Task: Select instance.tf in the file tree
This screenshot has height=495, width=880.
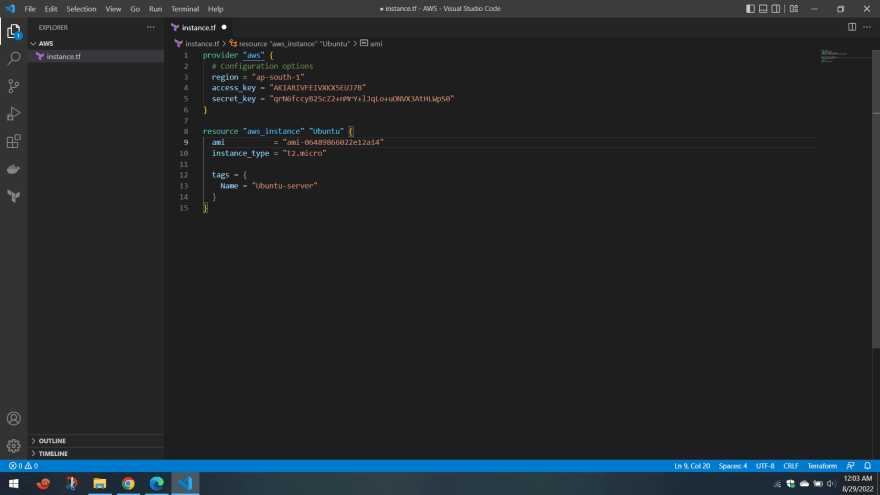Action: coord(96,56)
